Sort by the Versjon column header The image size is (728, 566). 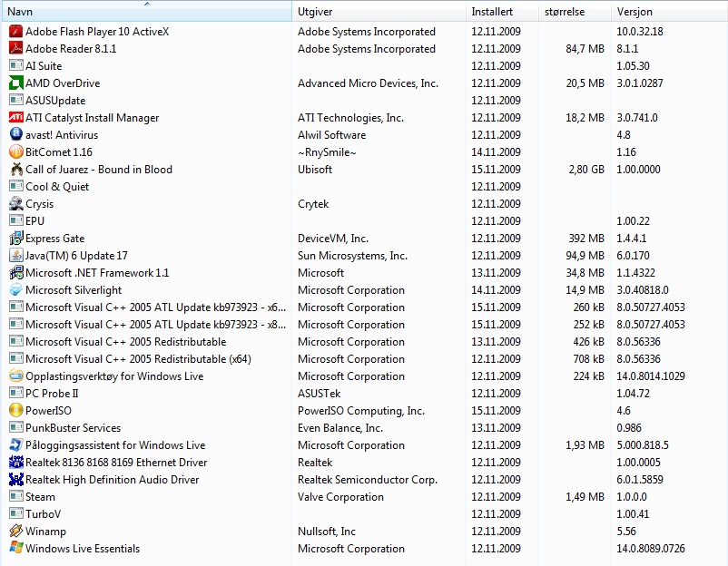tap(670, 11)
